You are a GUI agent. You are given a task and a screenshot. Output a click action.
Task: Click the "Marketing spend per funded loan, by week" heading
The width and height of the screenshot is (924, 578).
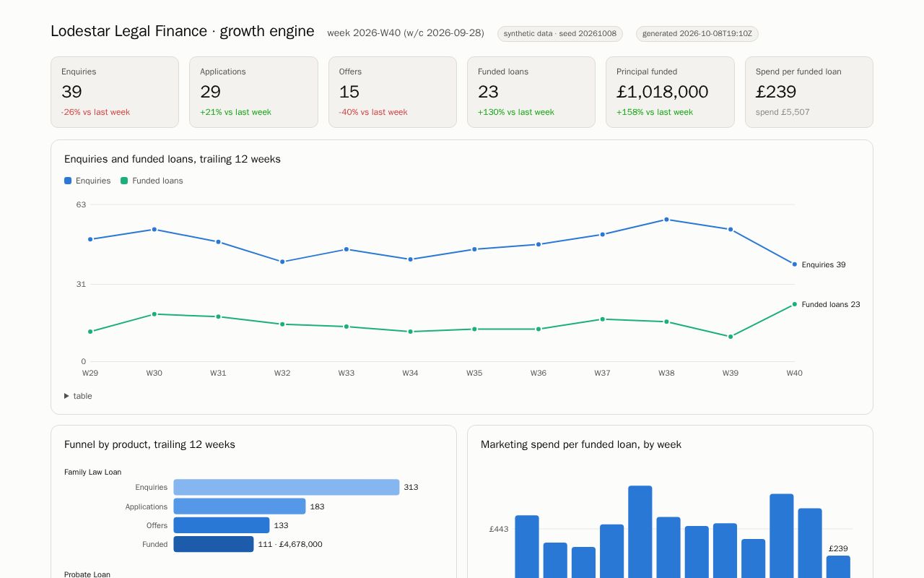pyautogui.click(x=581, y=444)
